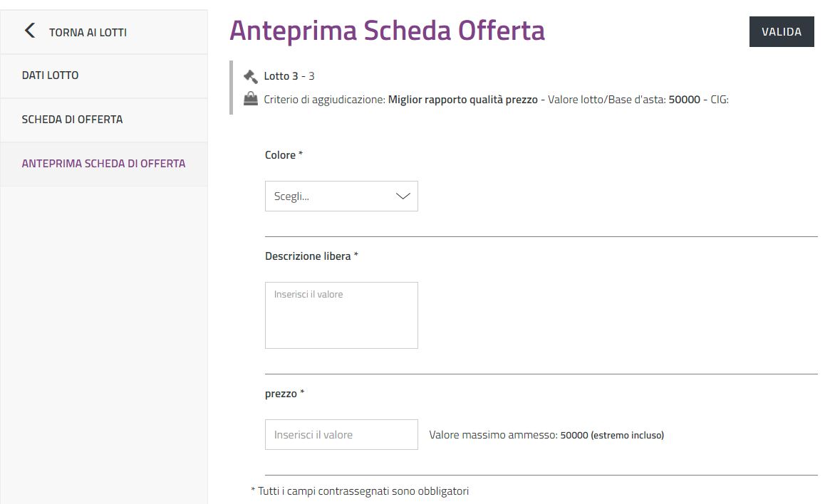Viewport: 830px width, 504px height.
Task: Click the 'prezzo *' field label
Action: [284, 394]
